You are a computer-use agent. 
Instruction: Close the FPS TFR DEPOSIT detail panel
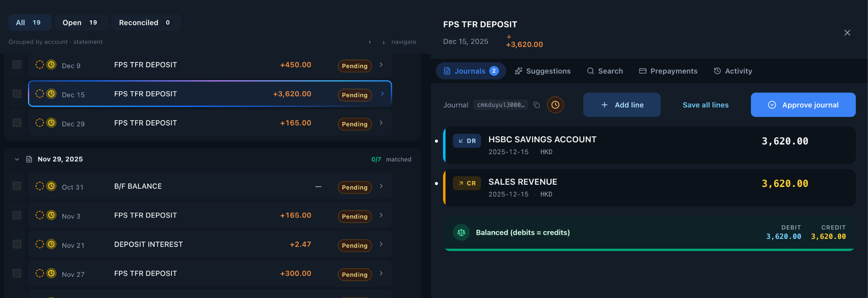(x=847, y=33)
